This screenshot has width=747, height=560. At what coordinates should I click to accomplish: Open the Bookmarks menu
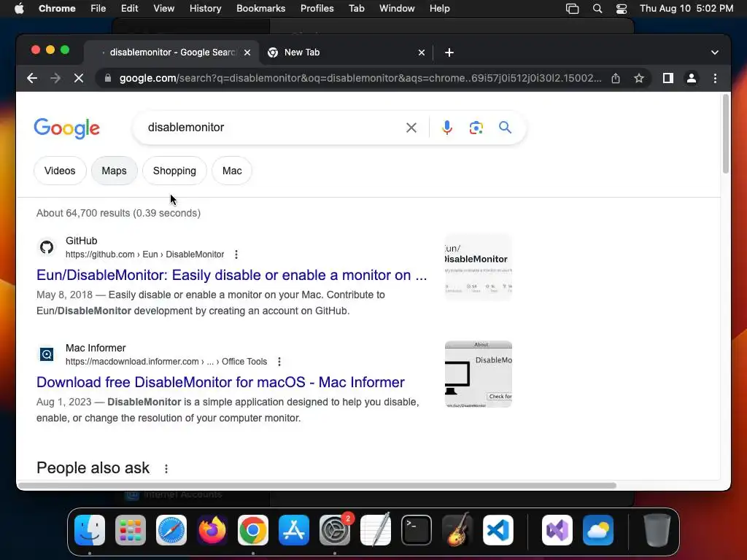[260, 9]
